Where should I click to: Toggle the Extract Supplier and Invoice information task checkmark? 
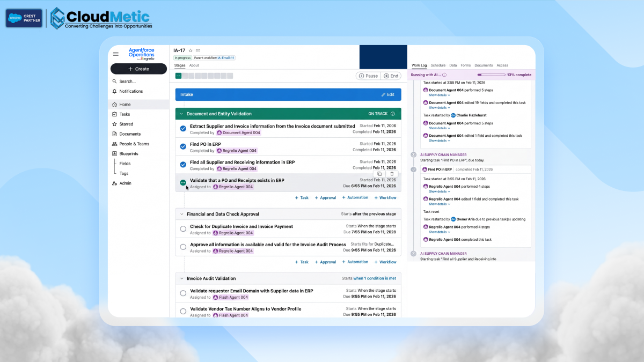coord(183,129)
